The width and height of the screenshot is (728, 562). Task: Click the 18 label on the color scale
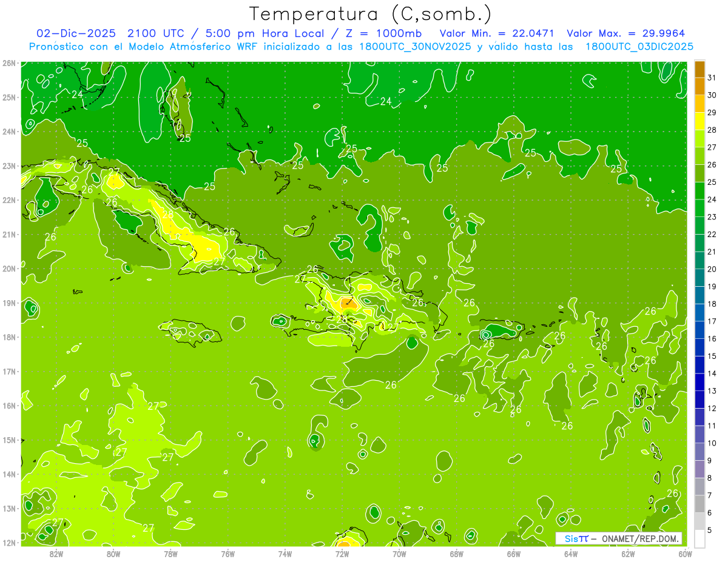[712, 304]
